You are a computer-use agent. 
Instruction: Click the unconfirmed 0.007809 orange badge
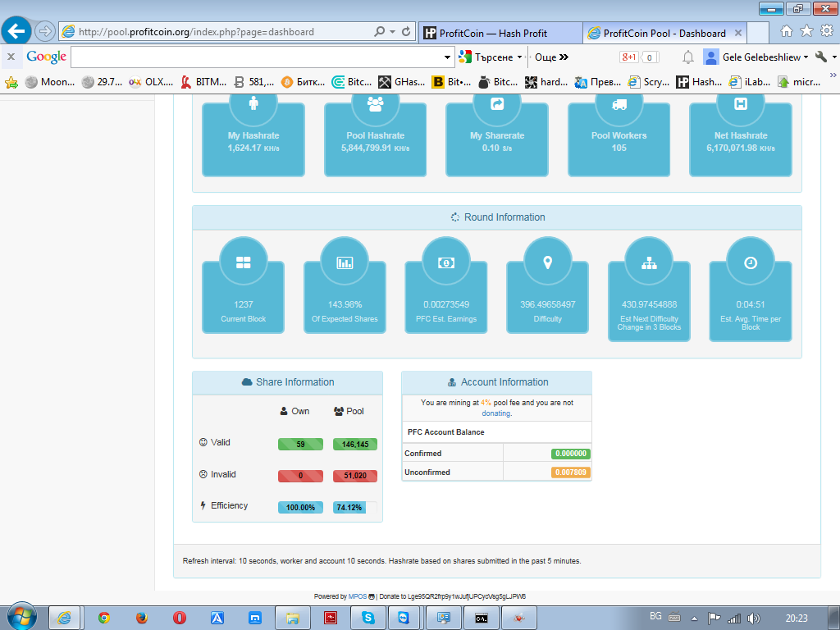tap(571, 472)
